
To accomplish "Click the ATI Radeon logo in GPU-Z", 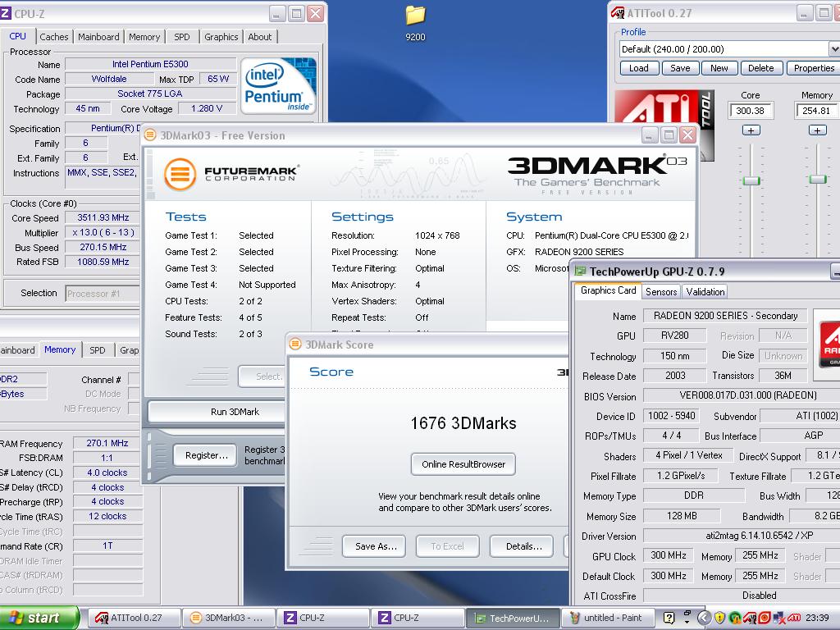I will (x=828, y=345).
